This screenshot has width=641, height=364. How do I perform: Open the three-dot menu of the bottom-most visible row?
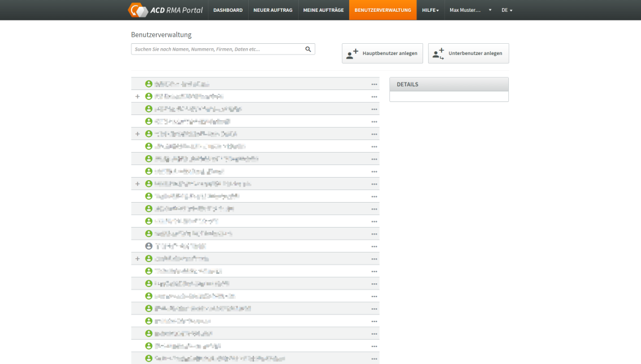click(374, 359)
